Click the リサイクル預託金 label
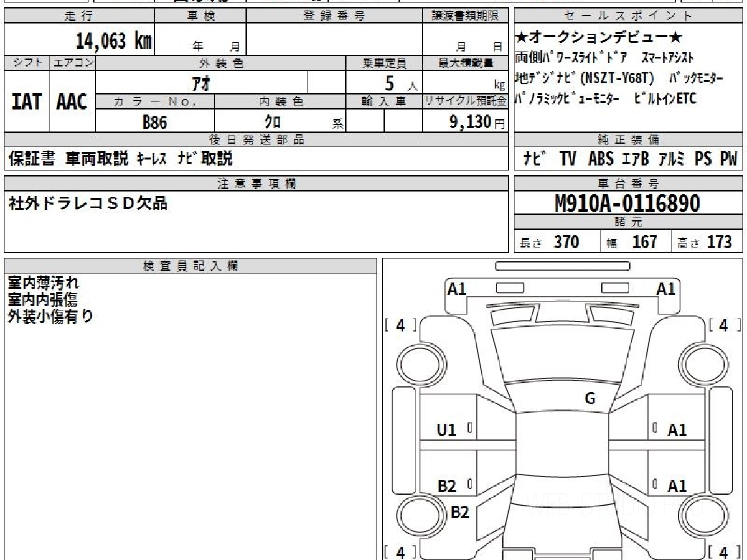The height and width of the screenshot is (560, 747). 466,101
